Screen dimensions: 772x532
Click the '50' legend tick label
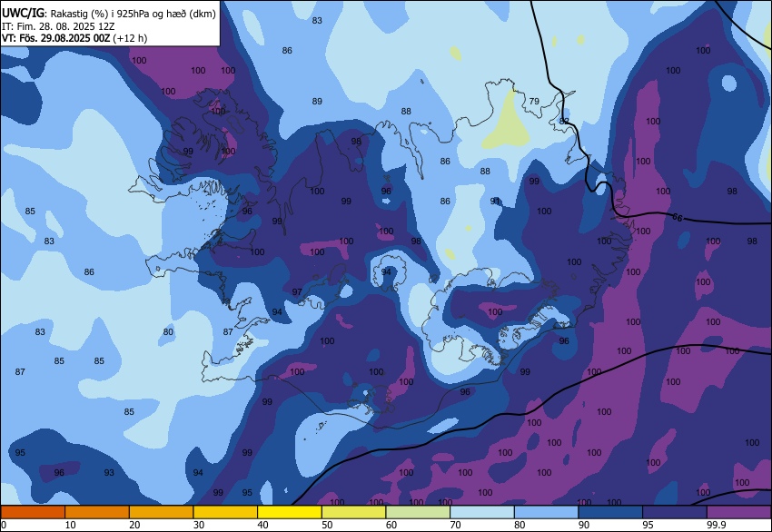[x=327, y=525]
